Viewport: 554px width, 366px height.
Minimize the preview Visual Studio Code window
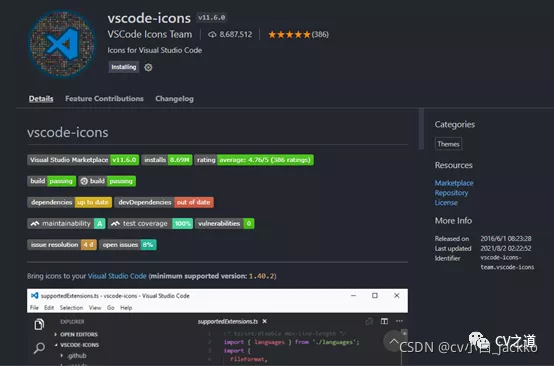[x=353, y=295]
